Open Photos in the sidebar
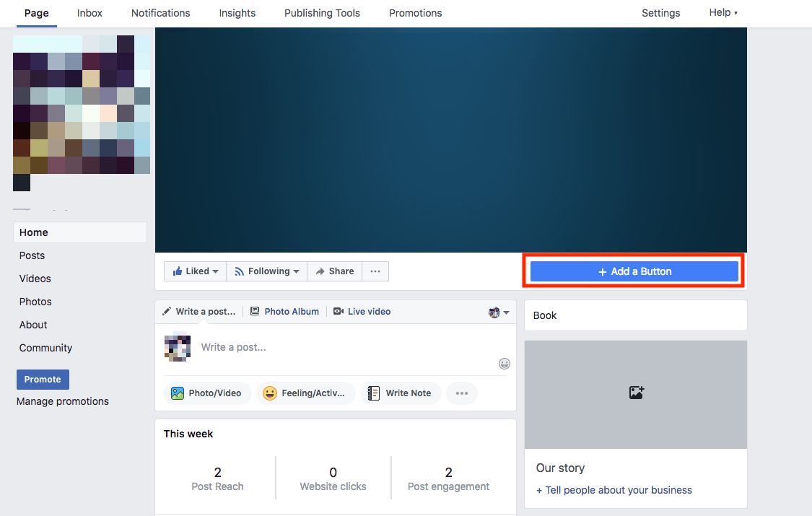 tap(35, 302)
